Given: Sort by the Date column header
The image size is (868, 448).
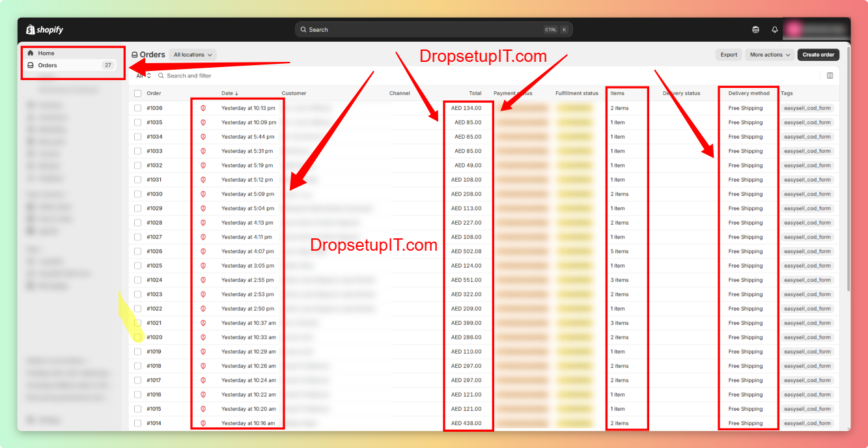Looking at the screenshot, I should point(230,93).
